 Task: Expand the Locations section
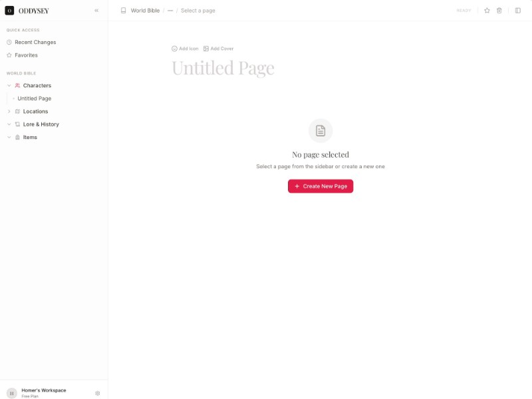point(8,111)
